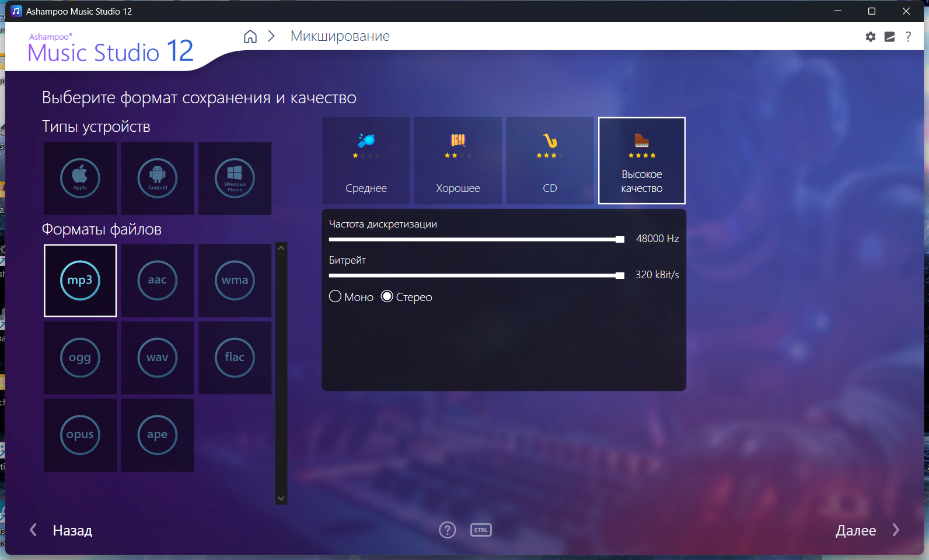Choose the wav file format

158,358
